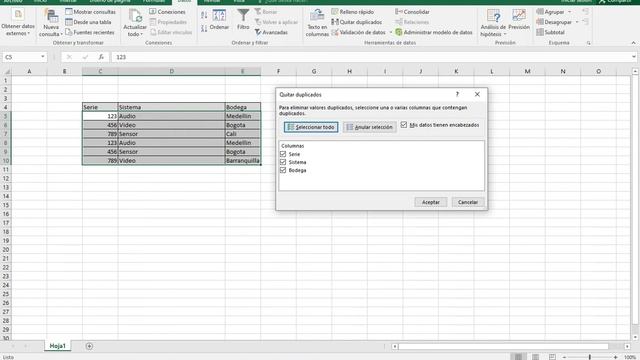The width and height of the screenshot is (640, 360).
Task: Expand Validación de datos dropdown arrow
Action: pyautogui.click(x=391, y=32)
